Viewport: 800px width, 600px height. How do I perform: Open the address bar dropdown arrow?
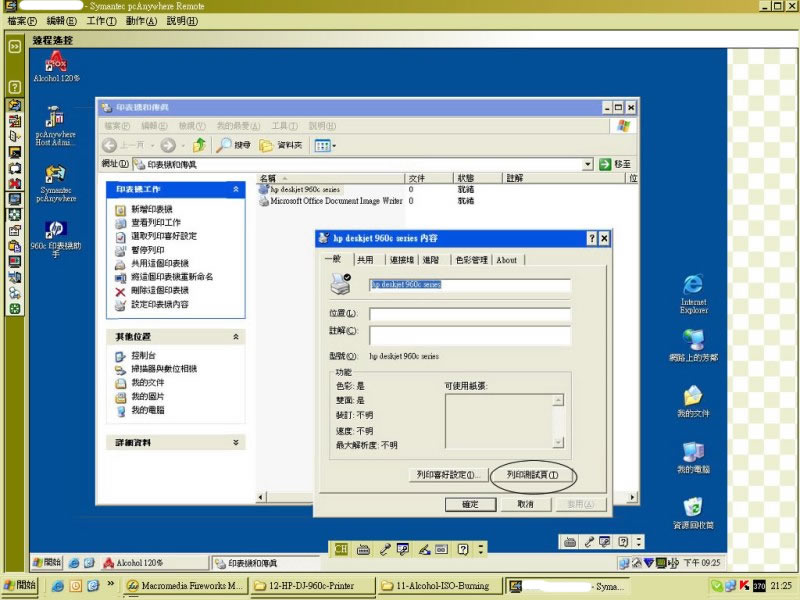[588, 164]
